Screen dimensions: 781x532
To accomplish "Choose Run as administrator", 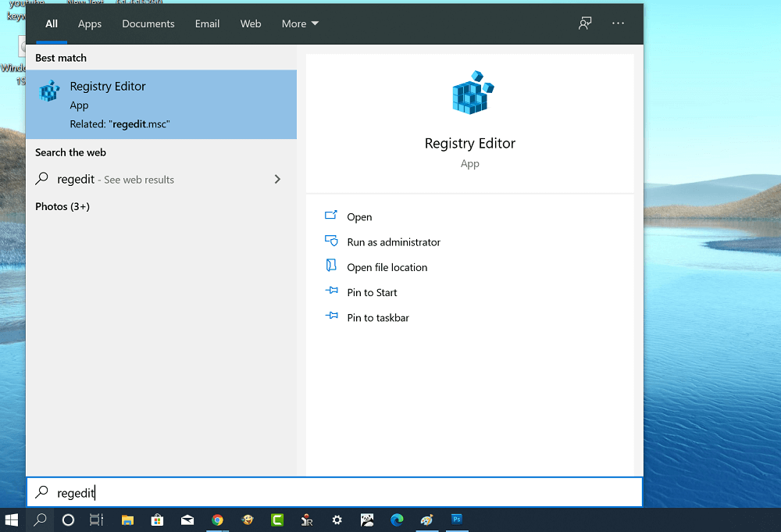I will click(x=394, y=243).
